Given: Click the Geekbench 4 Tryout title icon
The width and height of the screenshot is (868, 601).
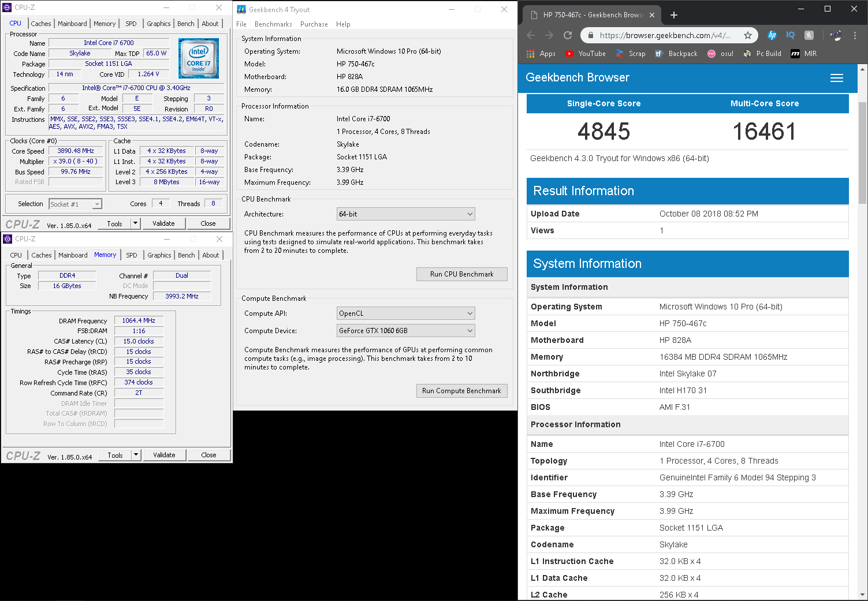Looking at the screenshot, I should [x=241, y=9].
